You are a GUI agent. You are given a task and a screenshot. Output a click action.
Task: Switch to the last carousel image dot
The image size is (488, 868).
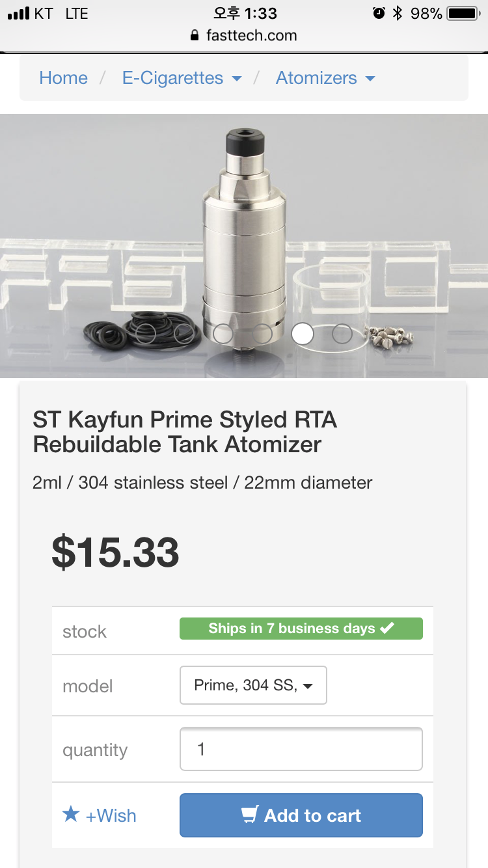(342, 334)
